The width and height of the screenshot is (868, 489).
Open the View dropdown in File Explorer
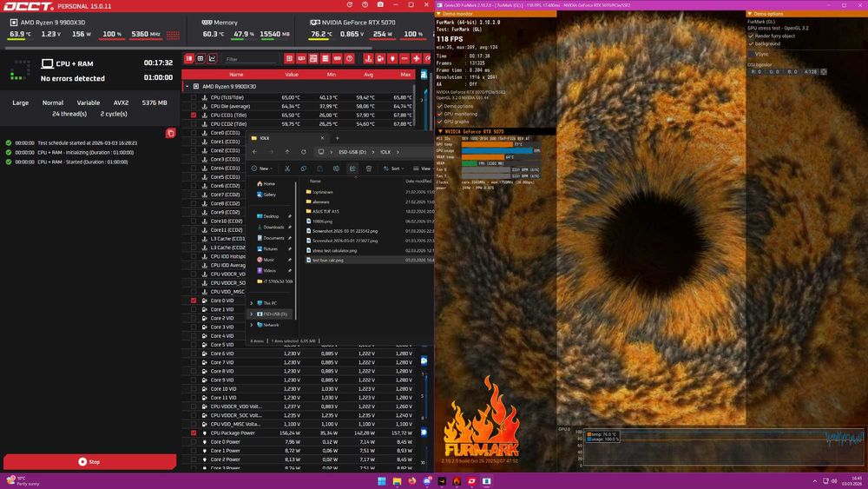coord(423,169)
